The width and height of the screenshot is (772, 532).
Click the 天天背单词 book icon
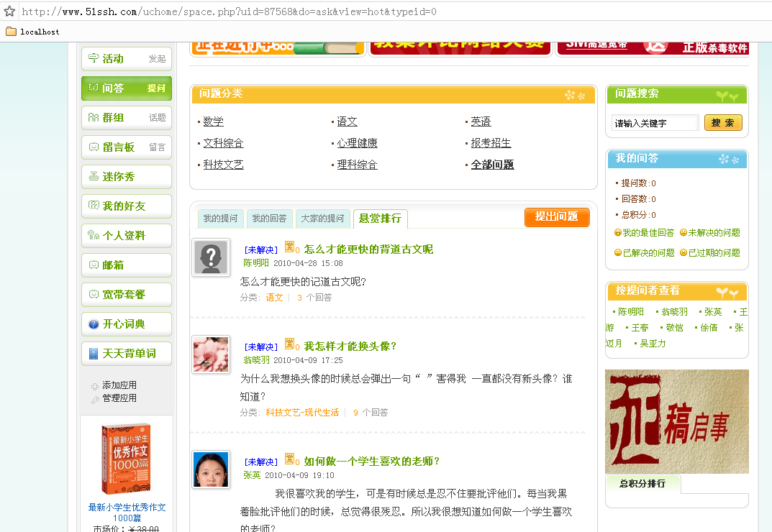(94, 354)
